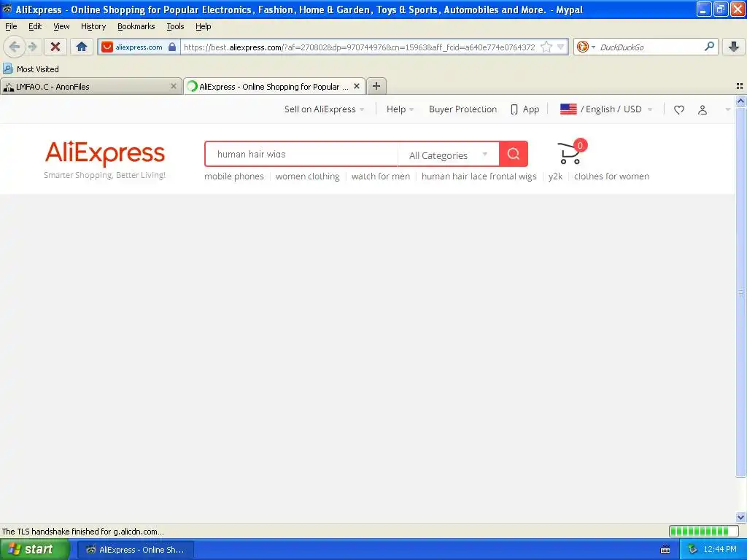Open the Windows start menu
Viewport: 747px width, 560px height.
pos(34,550)
